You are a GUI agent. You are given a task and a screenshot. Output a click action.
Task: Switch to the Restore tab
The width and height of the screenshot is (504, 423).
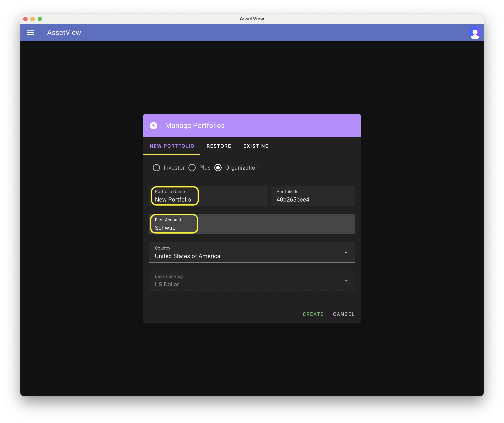219,146
